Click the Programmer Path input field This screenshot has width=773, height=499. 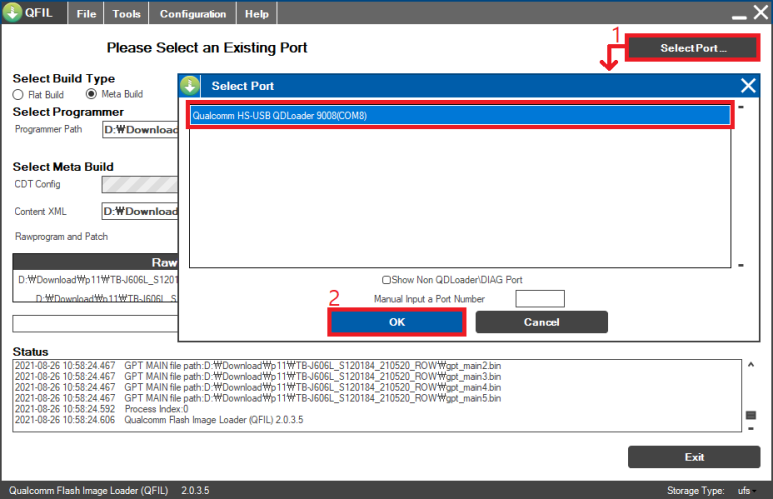(140, 130)
